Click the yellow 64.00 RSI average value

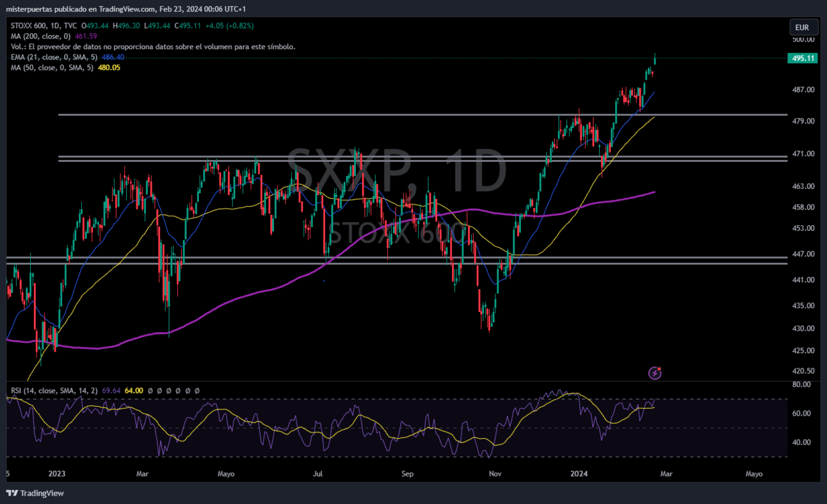point(133,390)
